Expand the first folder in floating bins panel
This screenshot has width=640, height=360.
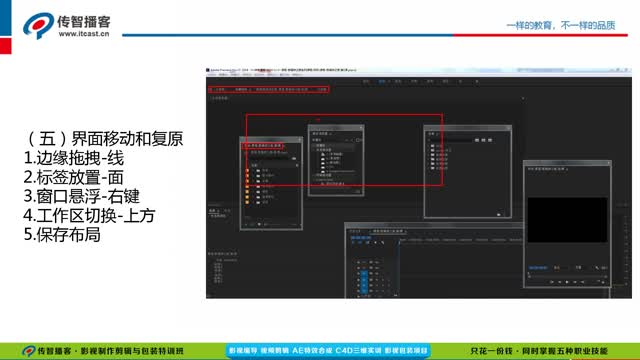(x=429, y=146)
